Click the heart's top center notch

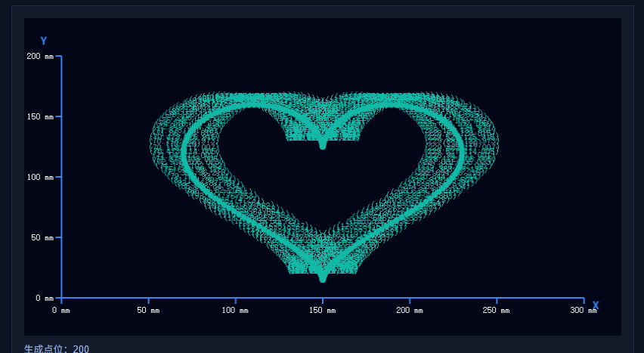[x=323, y=144]
